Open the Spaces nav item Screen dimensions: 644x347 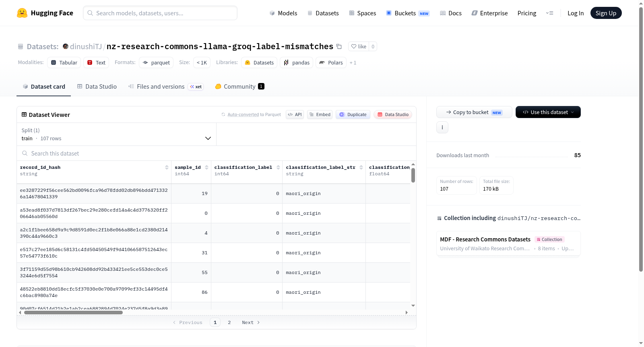coord(362,13)
